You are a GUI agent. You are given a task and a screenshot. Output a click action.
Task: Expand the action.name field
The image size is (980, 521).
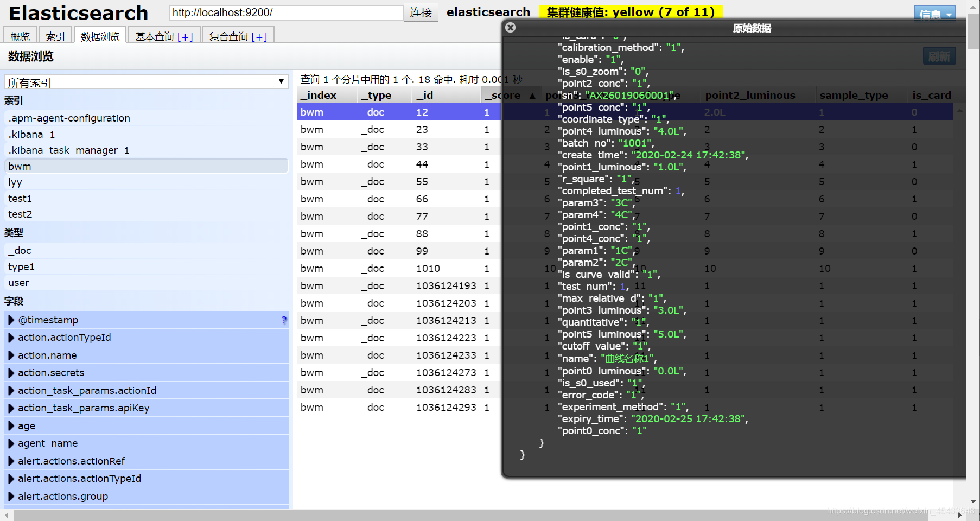11,355
